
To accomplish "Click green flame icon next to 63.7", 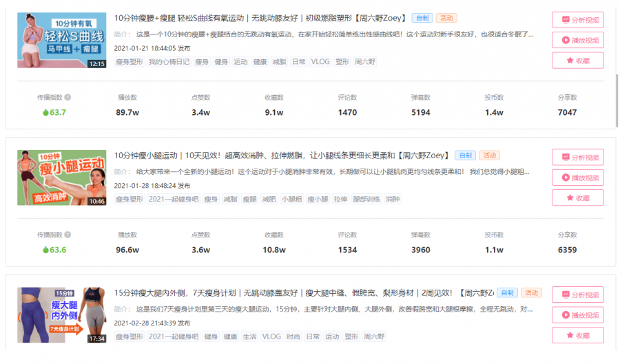I will coord(45,113).
